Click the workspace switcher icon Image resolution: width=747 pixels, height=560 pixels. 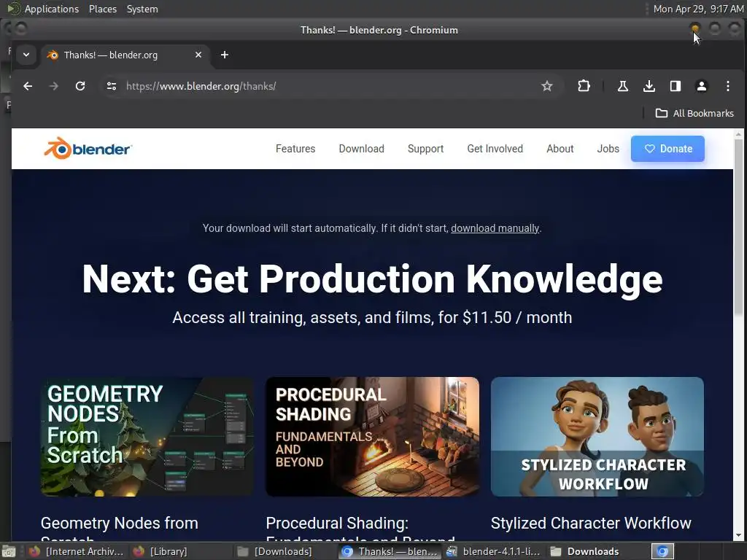[x=662, y=551]
